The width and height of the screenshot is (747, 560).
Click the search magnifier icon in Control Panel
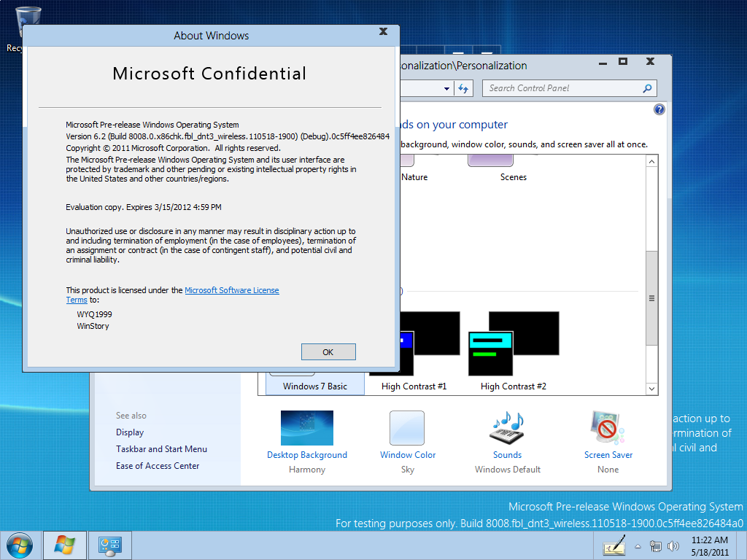tap(646, 88)
